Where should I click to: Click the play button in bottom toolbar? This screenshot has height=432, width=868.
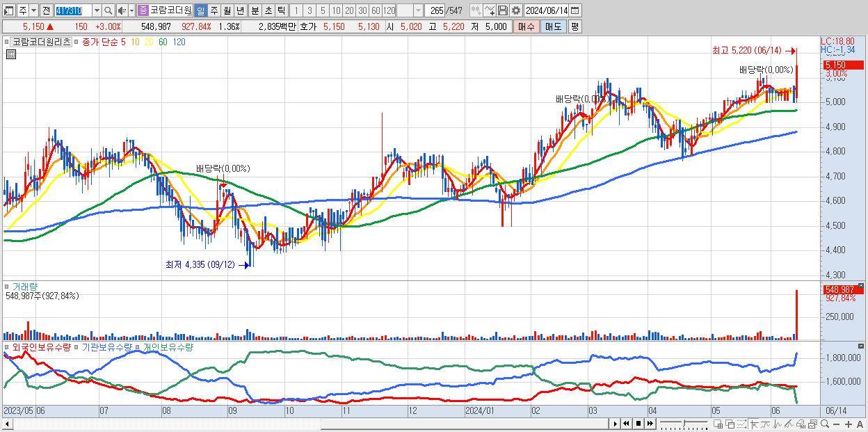615,424
